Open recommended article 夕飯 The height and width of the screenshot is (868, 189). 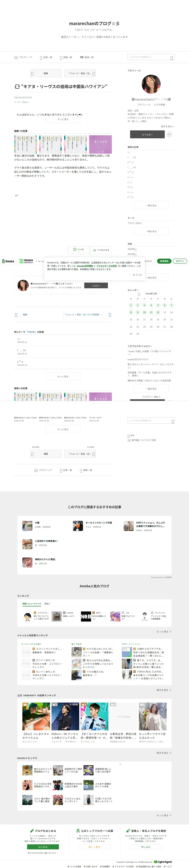point(37,523)
